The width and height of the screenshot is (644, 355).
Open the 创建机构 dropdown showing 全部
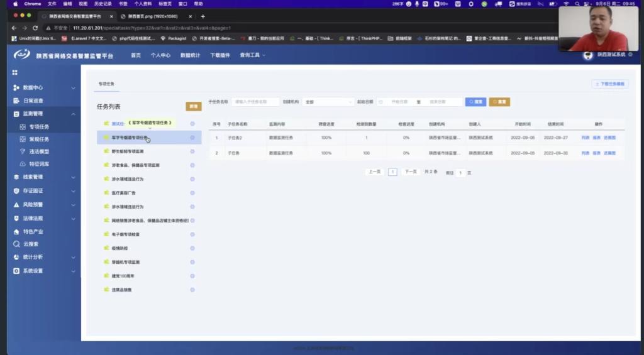point(328,102)
